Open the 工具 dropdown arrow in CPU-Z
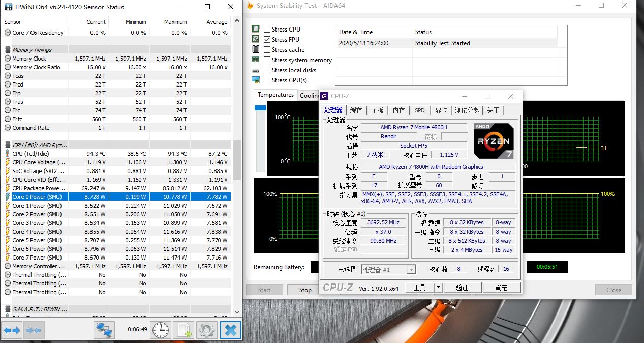The image size is (644, 343). pos(438,288)
